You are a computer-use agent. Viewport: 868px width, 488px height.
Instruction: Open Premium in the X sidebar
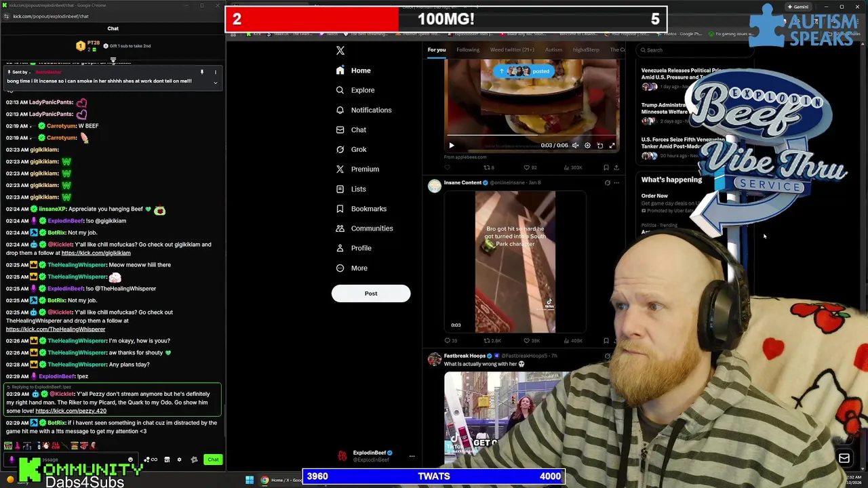357,169
